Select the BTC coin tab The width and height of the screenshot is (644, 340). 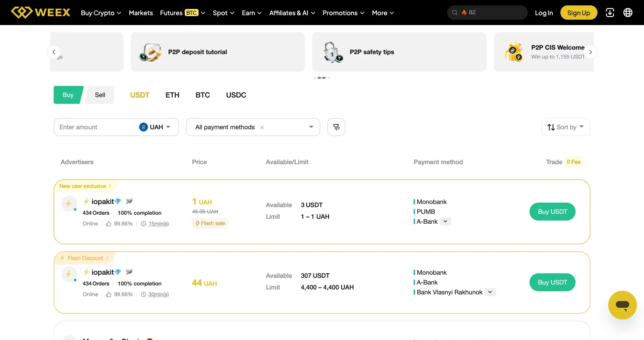pyautogui.click(x=203, y=95)
